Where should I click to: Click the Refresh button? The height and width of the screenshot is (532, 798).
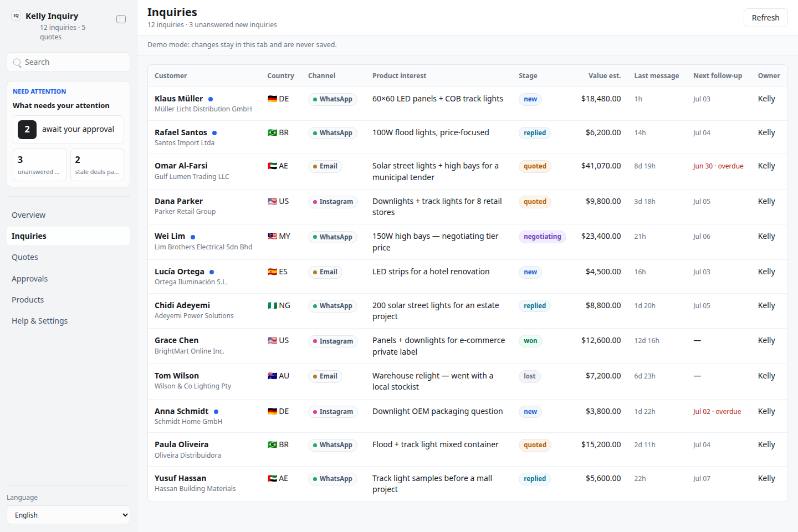(x=765, y=18)
